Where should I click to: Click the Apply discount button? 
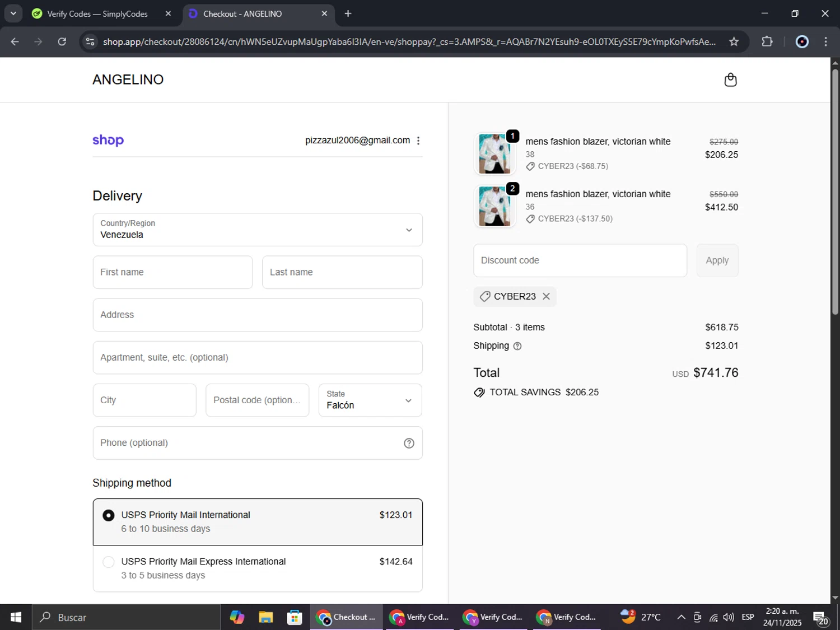pos(717,260)
